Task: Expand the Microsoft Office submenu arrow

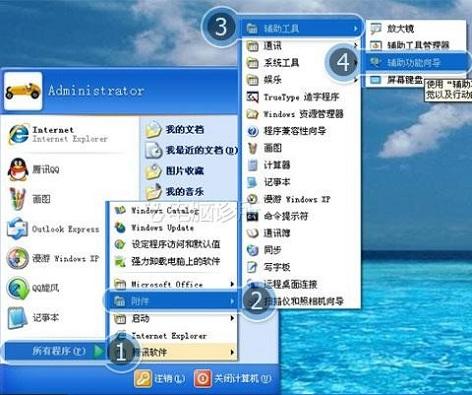Action: [232, 284]
